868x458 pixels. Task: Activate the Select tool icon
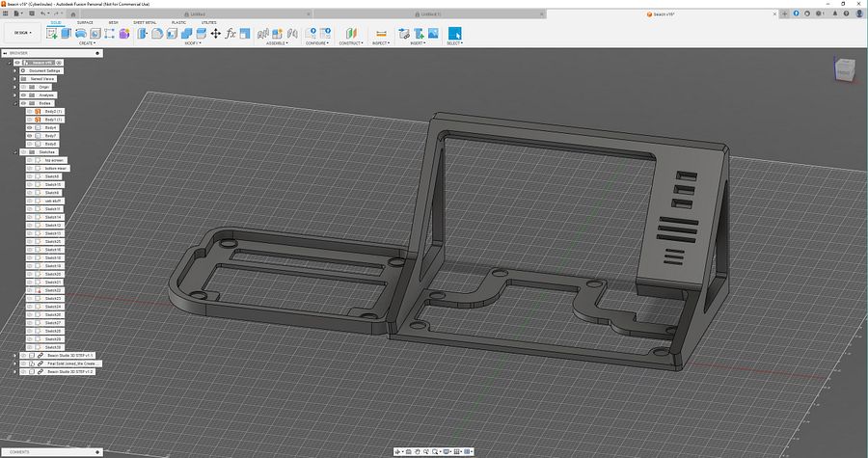[454, 33]
